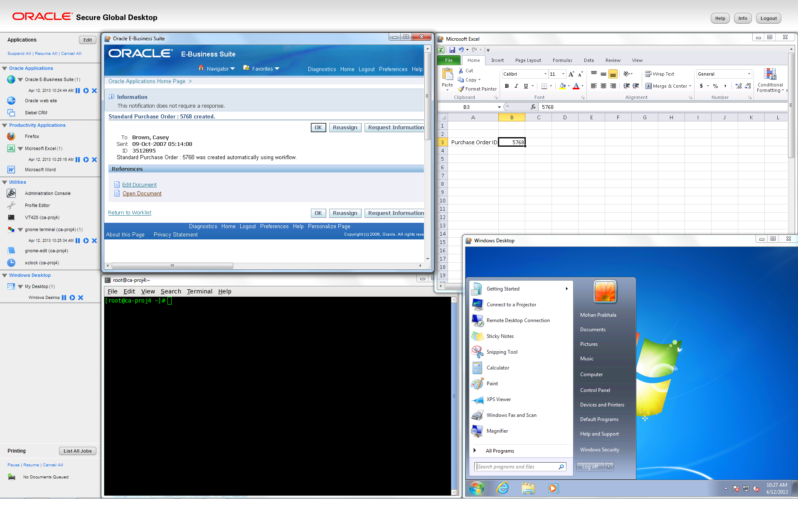Click the Windows Start orb button
This screenshot has width=798, height=532.
coord(477,488)
